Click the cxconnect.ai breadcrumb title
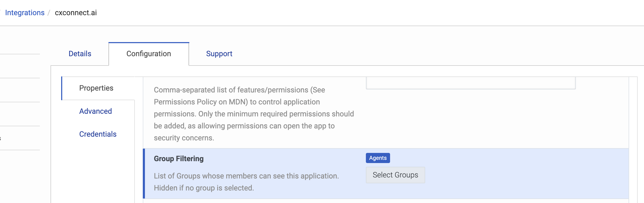The width and height of the screenshot is (644, 203). coord(76,13)
